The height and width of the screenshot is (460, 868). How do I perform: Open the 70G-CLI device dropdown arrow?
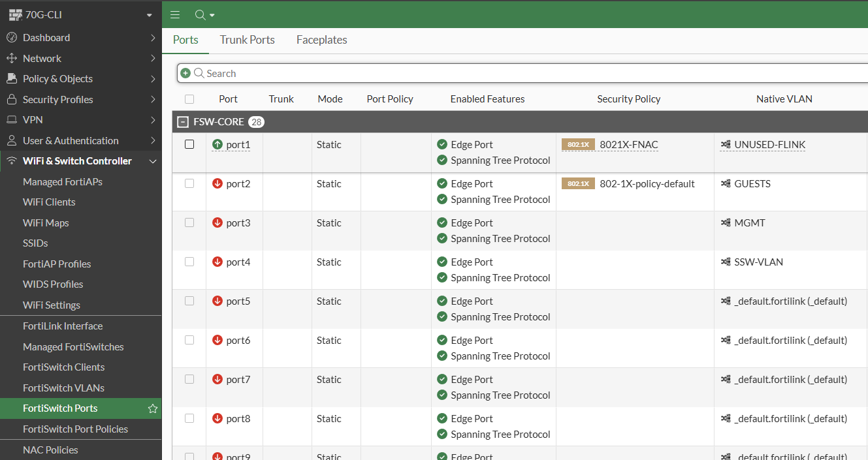[150, 15]
